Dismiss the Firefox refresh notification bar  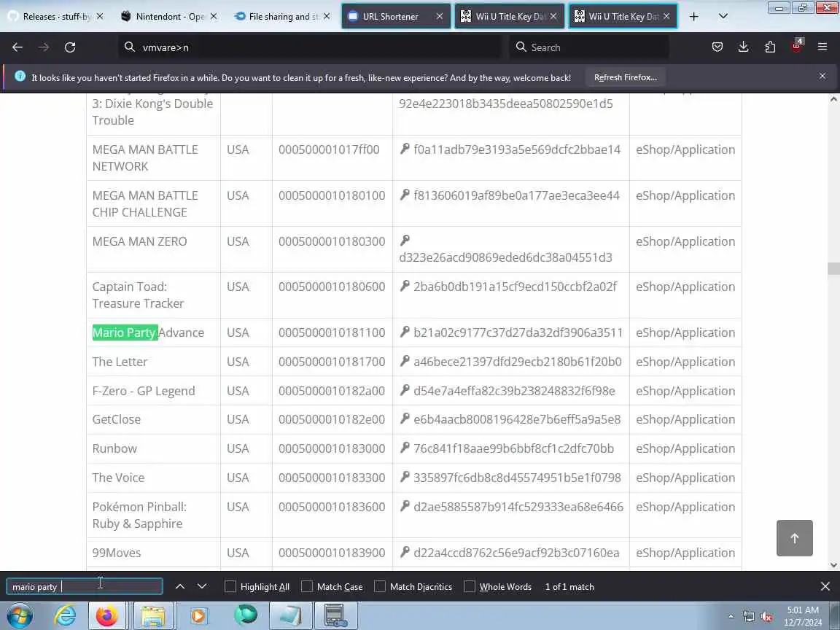[x=822, y=76]
